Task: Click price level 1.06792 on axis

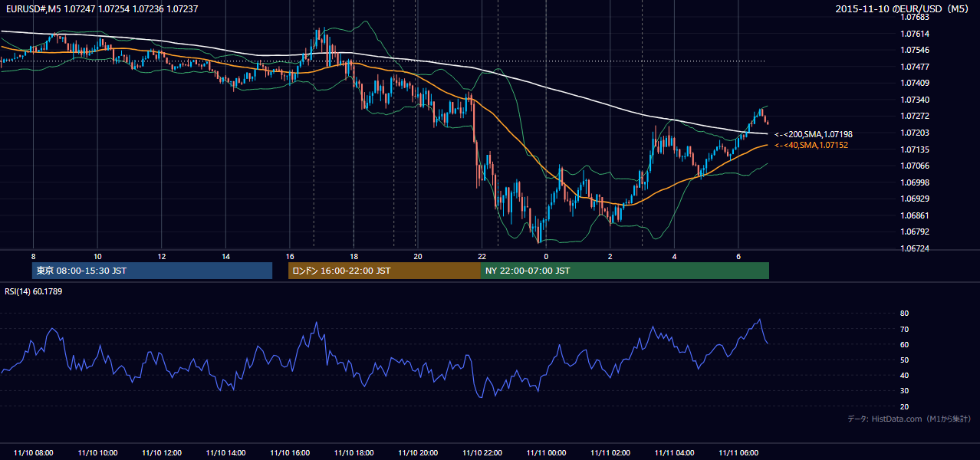Action: (914, 232)
